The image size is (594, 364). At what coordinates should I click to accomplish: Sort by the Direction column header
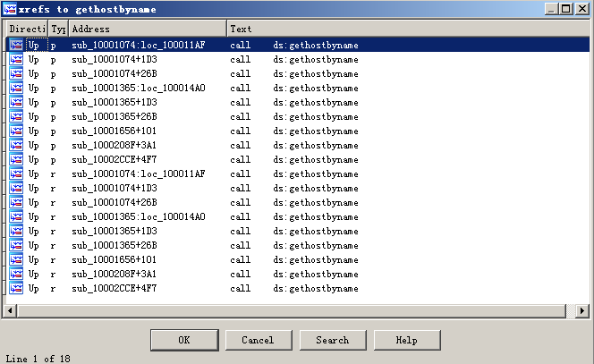pyautogui.click(x=27, y=29)
